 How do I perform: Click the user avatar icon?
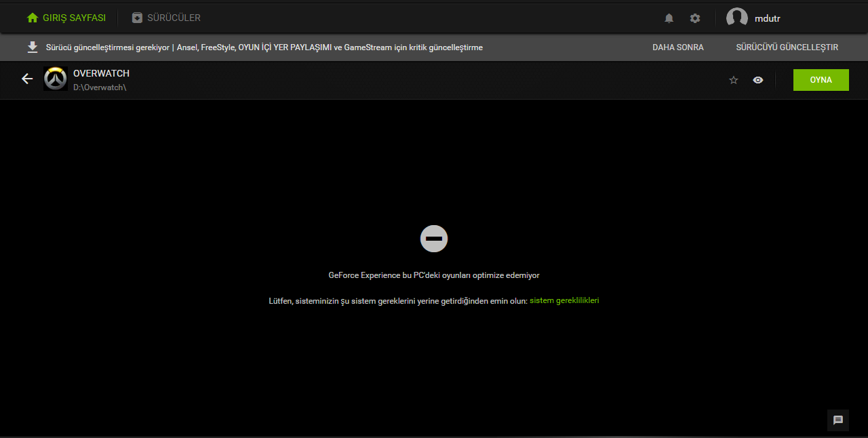(x=737, y=18)
